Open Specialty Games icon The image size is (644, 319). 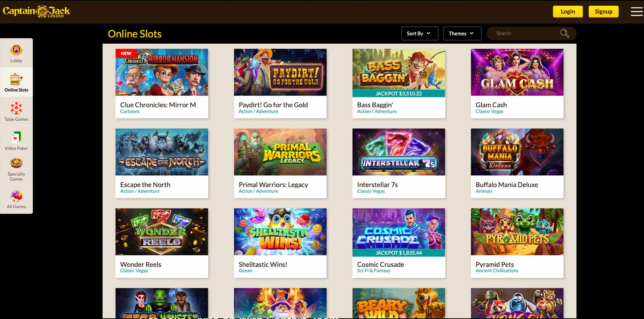pos(16,163)
